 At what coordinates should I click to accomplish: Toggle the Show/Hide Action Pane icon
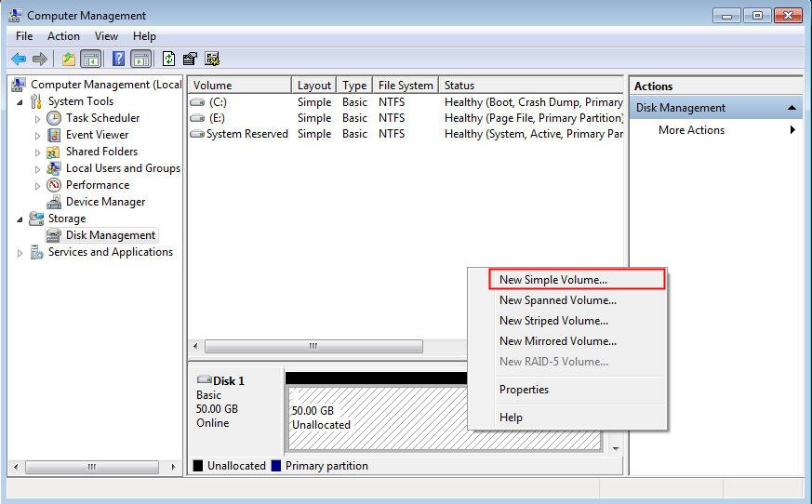coord(140,60)
